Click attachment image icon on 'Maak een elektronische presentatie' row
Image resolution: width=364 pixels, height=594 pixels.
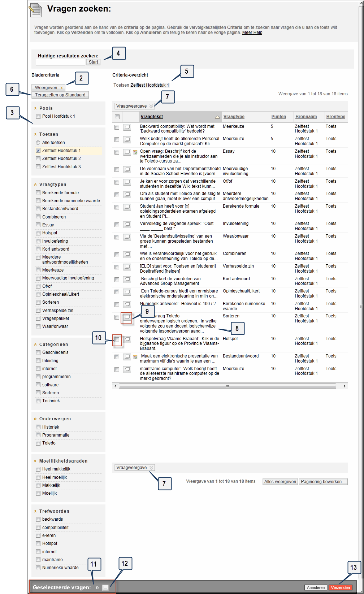pos(135,357)
